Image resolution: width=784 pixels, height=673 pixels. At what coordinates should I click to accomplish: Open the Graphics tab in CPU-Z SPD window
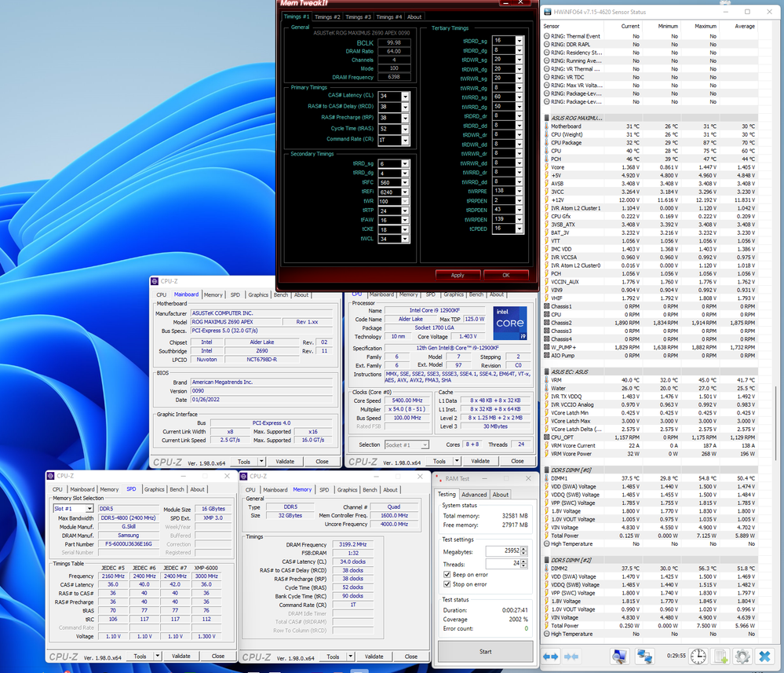tap(155, 489)
